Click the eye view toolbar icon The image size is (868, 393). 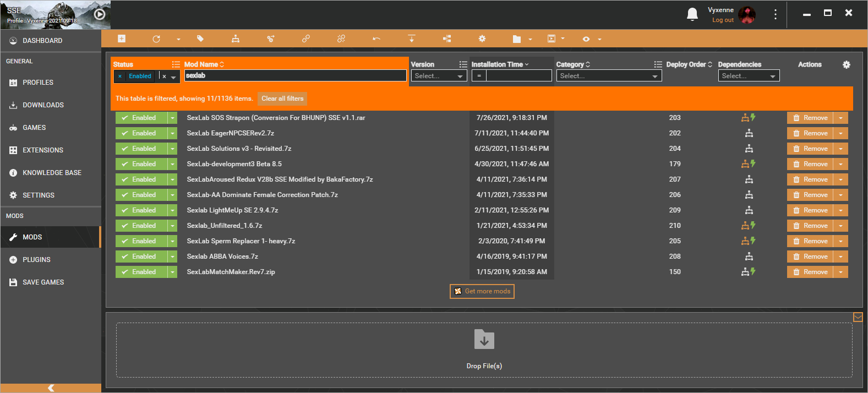click(x=586, y=39)
